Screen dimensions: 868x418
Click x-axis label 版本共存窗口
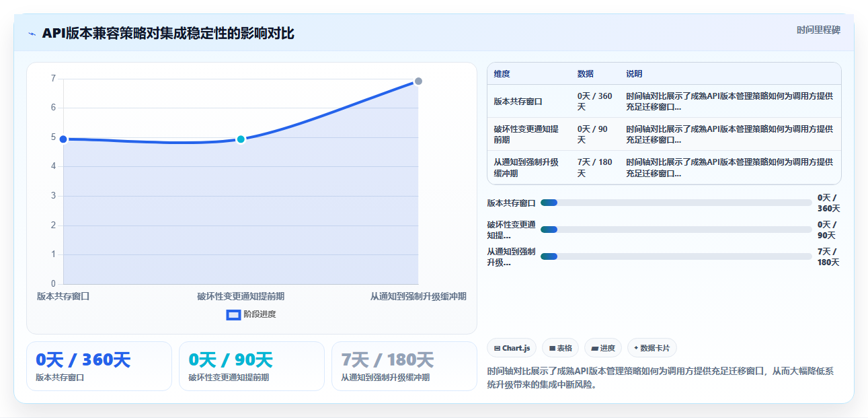[63, 296]
